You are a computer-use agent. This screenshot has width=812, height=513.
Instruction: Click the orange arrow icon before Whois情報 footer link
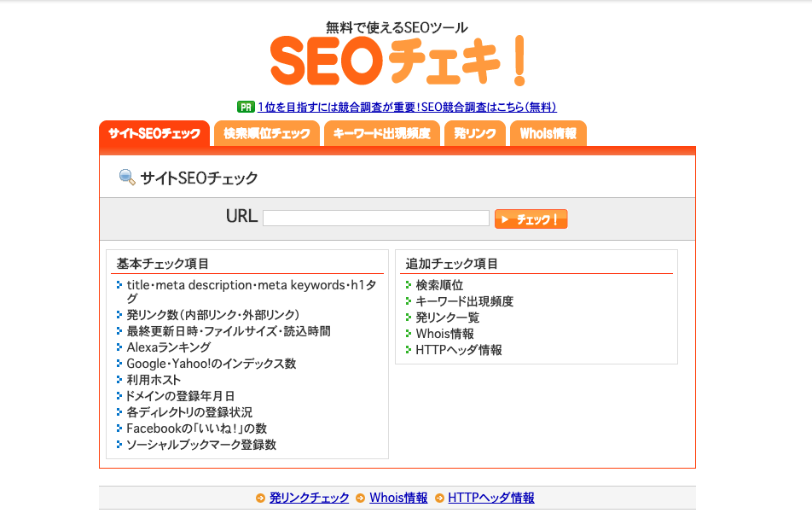(x=361, y=498)
